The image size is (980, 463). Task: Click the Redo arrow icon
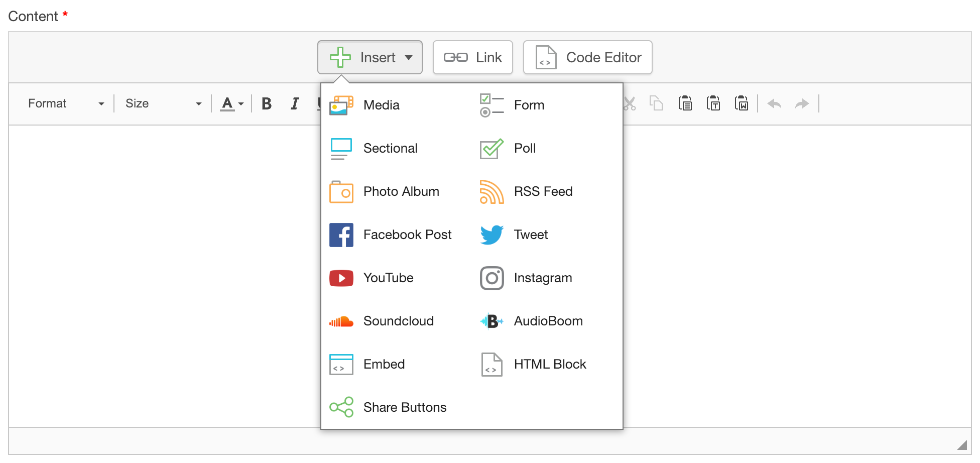(x=802, y=103)
